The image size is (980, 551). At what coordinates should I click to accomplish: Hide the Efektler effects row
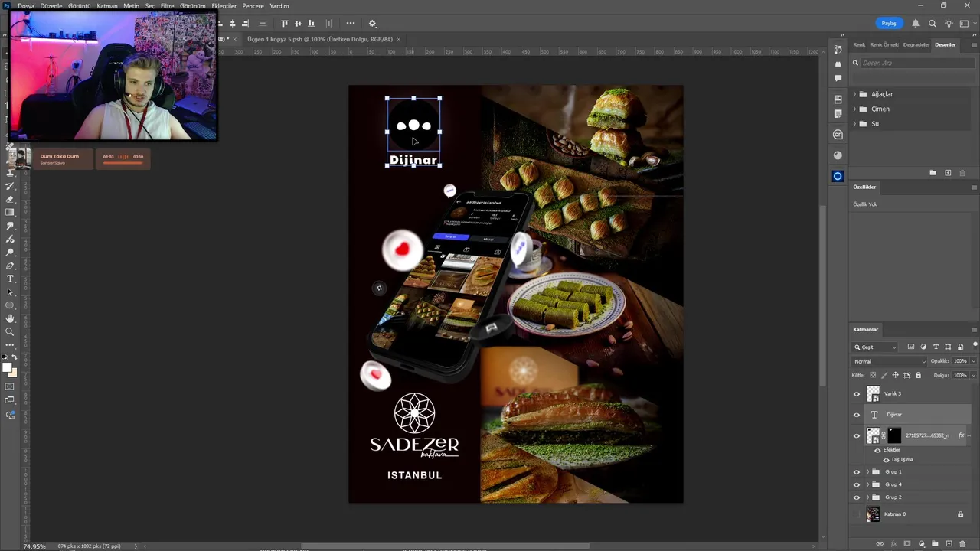tap(877, 450)
